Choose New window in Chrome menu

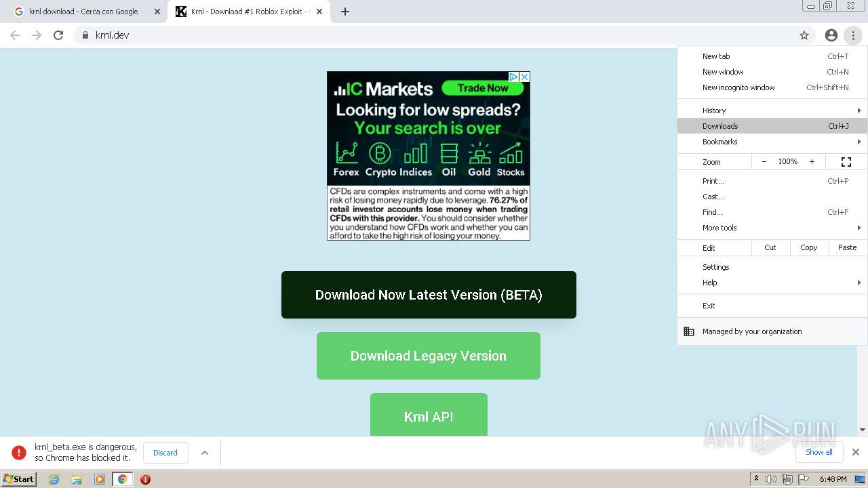pos(772,72)
